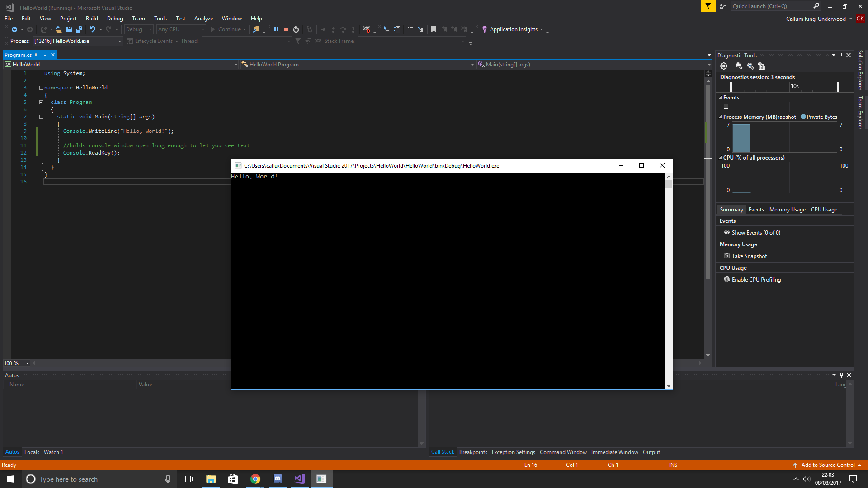The image size is (868, 488).
Task: Click the Undo icon in toolbar
Action: click(x=93, y=29)
